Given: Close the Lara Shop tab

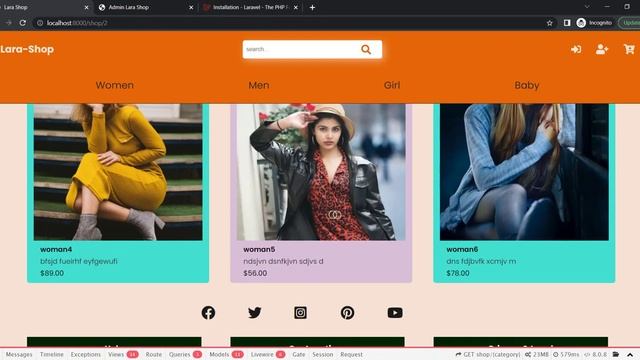Looking at the screenshot, I should [86, 7].
